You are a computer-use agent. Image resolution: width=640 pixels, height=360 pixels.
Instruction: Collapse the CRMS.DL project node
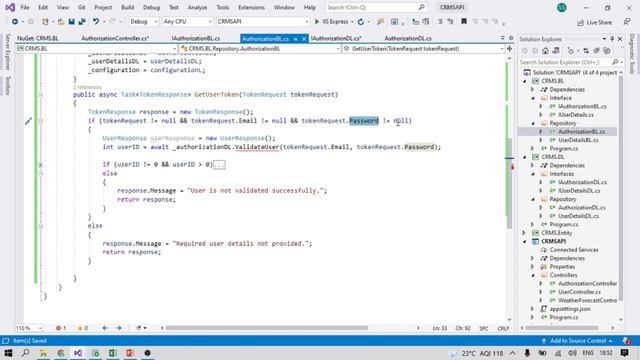(x=525, y=157)
